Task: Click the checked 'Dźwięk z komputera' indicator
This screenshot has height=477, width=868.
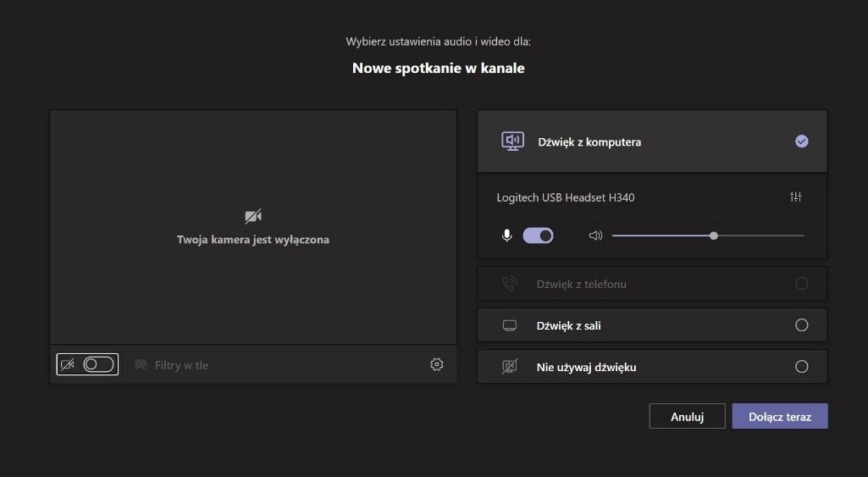Action: (x=802, y=141)
